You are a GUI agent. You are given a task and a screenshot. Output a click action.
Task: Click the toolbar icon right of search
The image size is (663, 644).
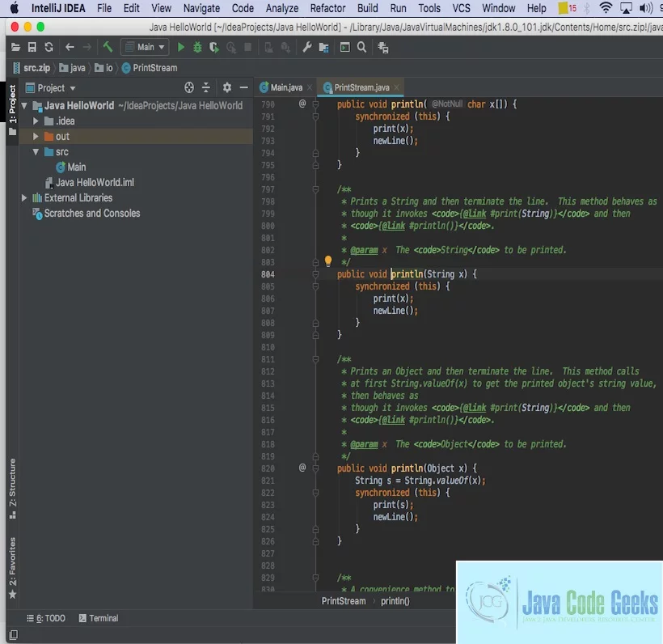tap(383, 48)
